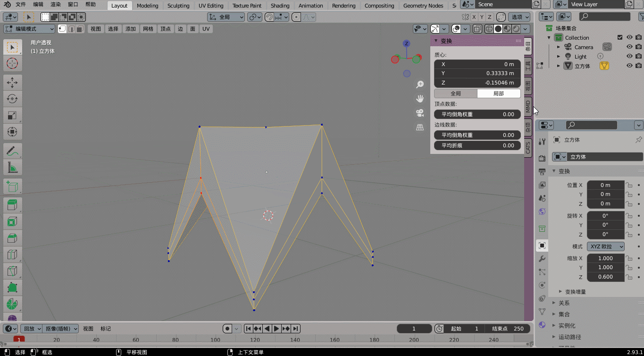Jump to the timeline end frame
This screenshot has height=356, width=644.
(296, 329)
